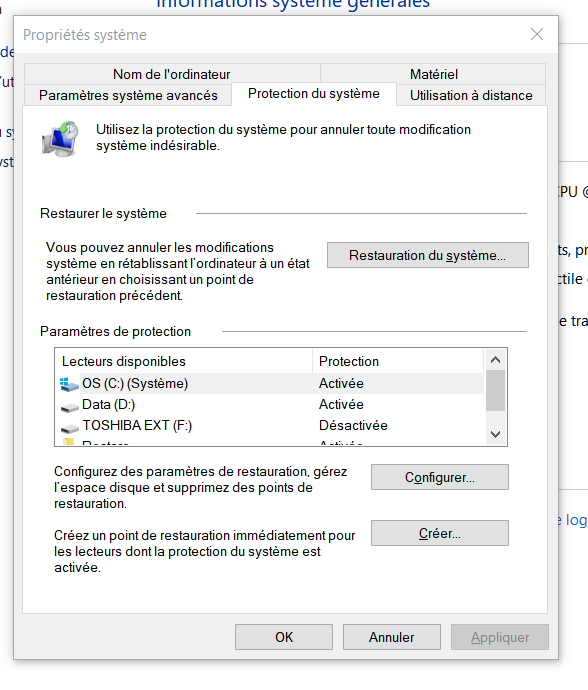Click Créer to make restore point

[x=440, y=533]
